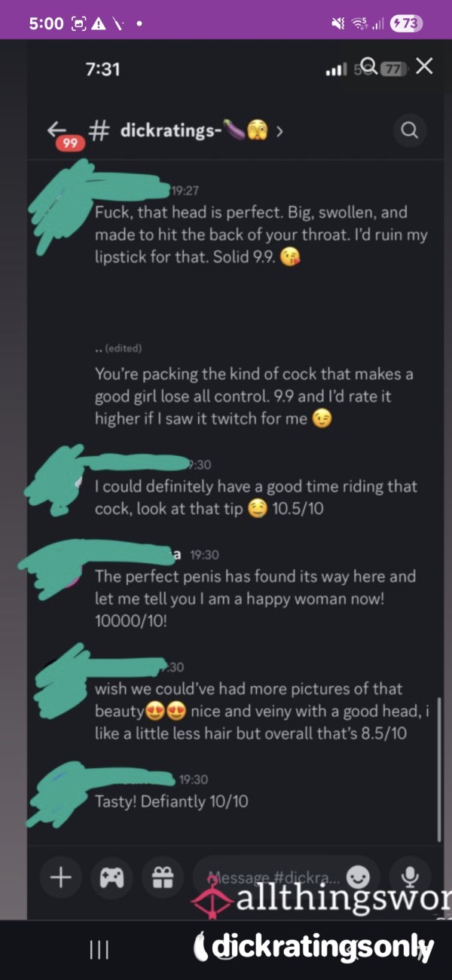Expand channel details chevron beside dickratings
The width and height of the screenshot is (452, 980).
coord(279,131)
